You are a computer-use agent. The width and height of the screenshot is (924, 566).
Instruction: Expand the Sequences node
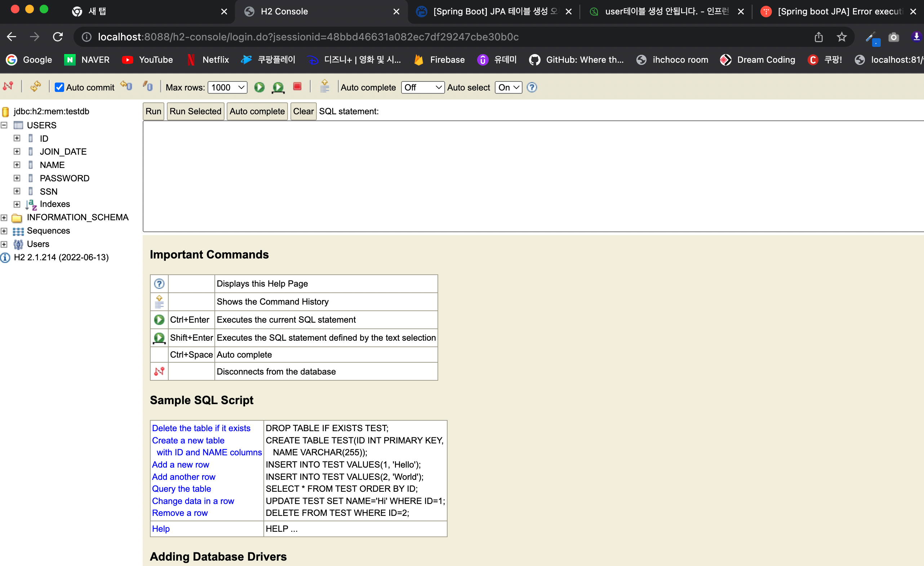coord(4,231)
